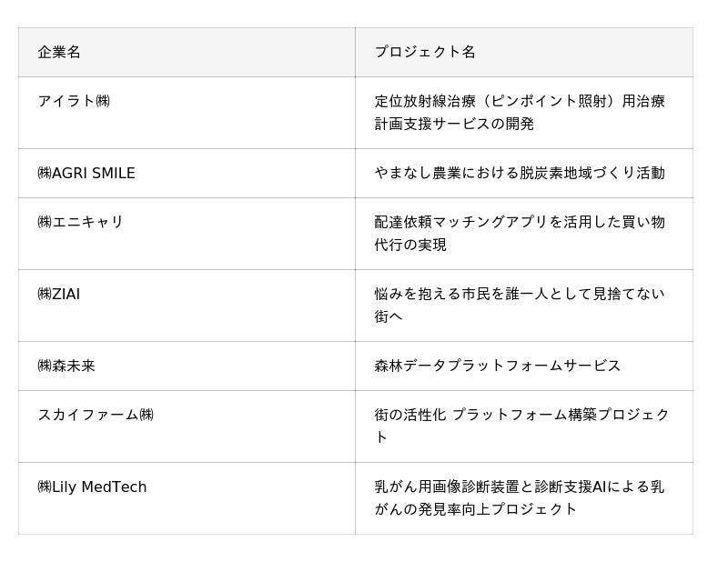Click the ㈱Lily MedTech company name
Screen dimensions: 728x562
tap(92, 487)
